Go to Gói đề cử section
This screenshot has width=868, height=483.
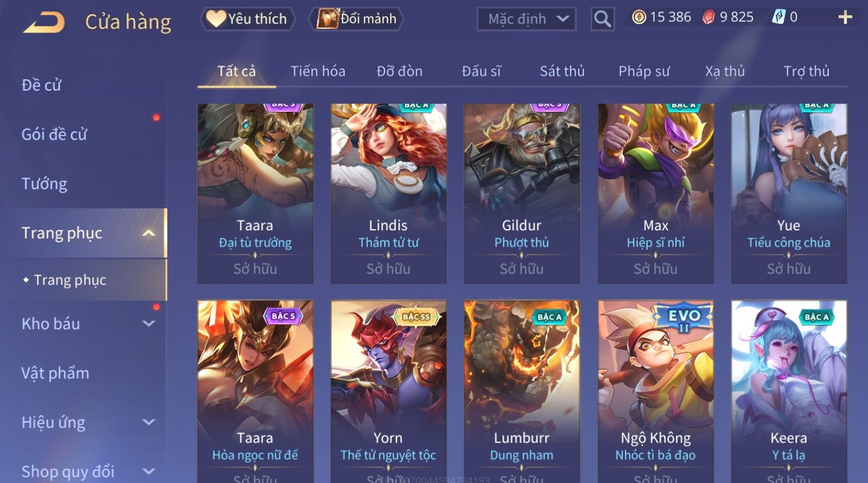(x=54, y=134)
